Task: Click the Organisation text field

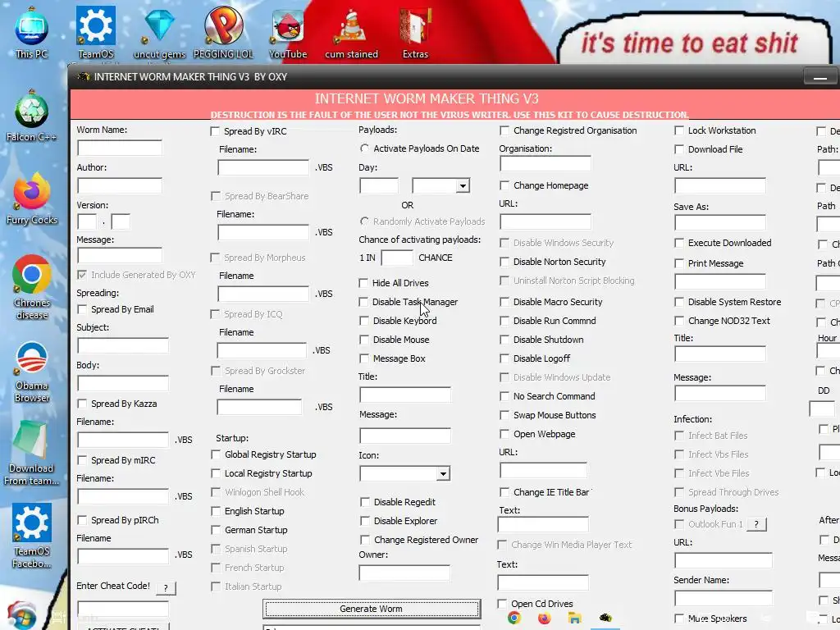Action: [x=546, y=163]
